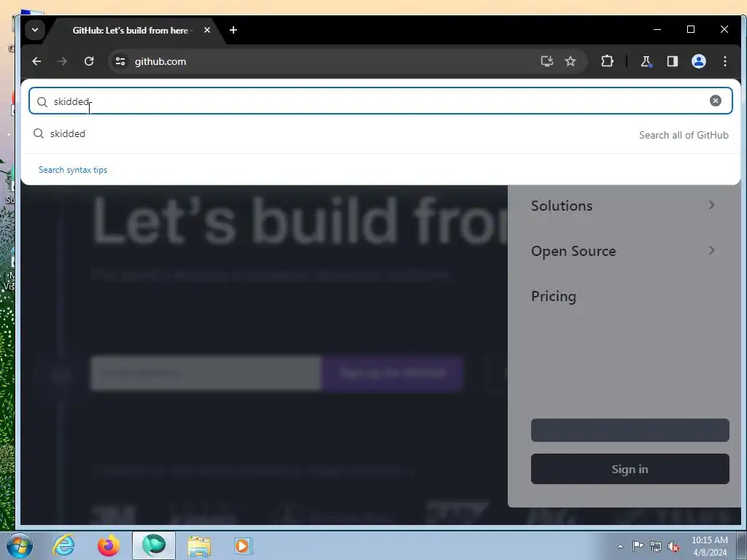Select the active browser taskbar icon
Screen dimensions: 747x560
[x=153, y=545]
